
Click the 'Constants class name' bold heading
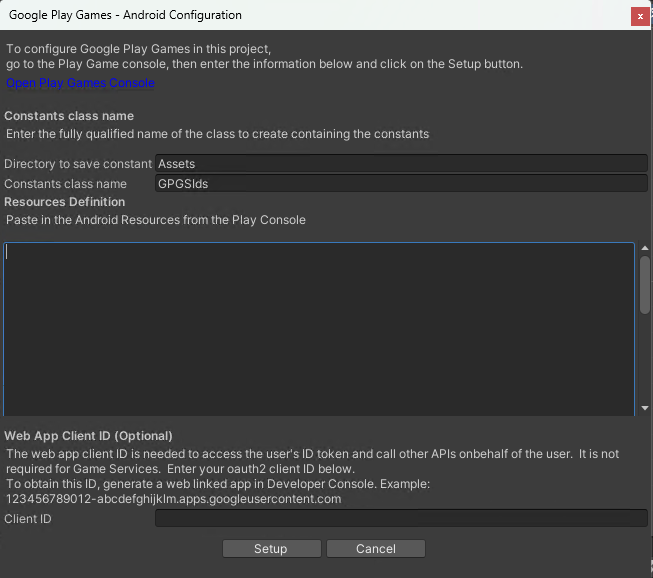point(69,116)
